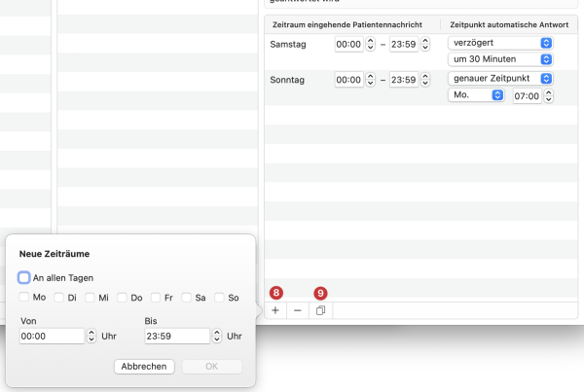
Task: Click the Abbrechen button
Action: (144, 367)
